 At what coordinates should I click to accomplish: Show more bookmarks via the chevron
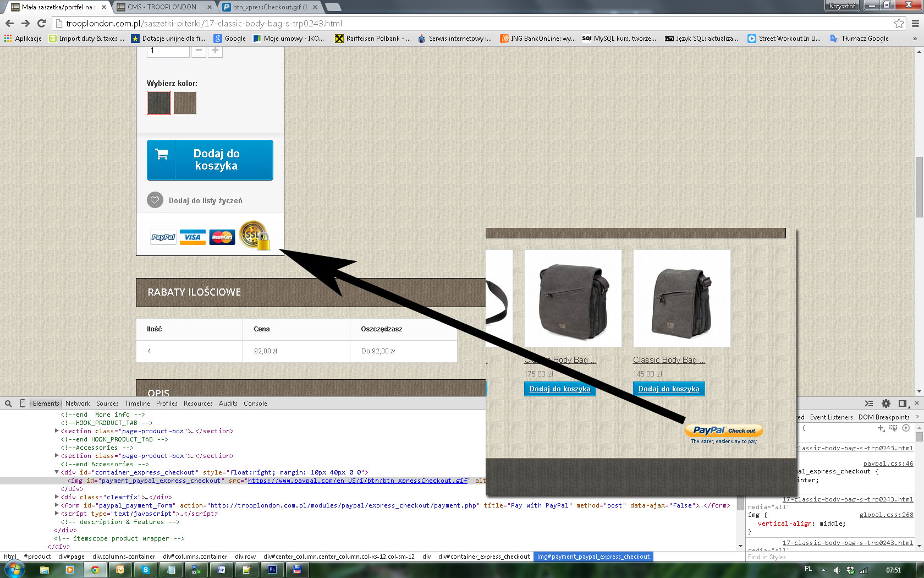click(915, 39)
